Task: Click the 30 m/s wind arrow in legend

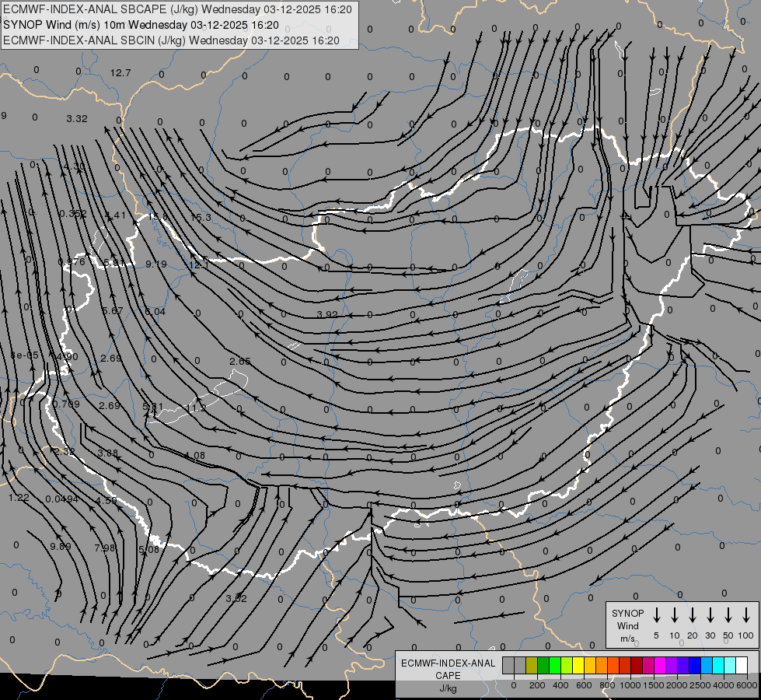Action: tap(710, 615)
